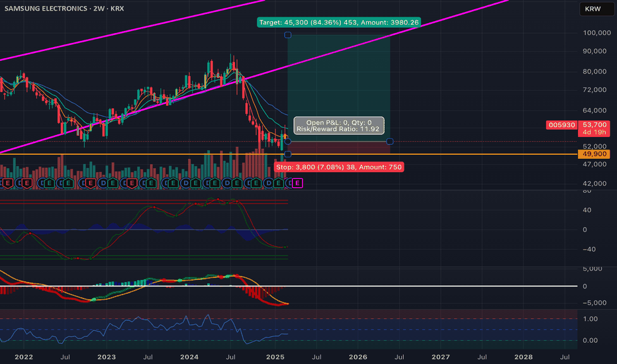Viewport: 617px width, 364px height.
Task: Click the 80,000 price scale value
Action: pos(594,71)
